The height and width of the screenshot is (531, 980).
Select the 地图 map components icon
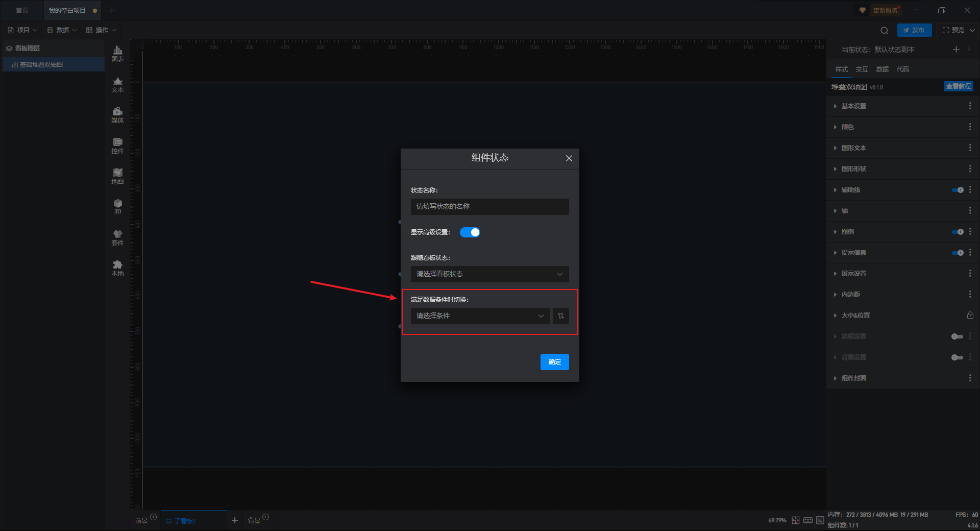click(117, 176)
